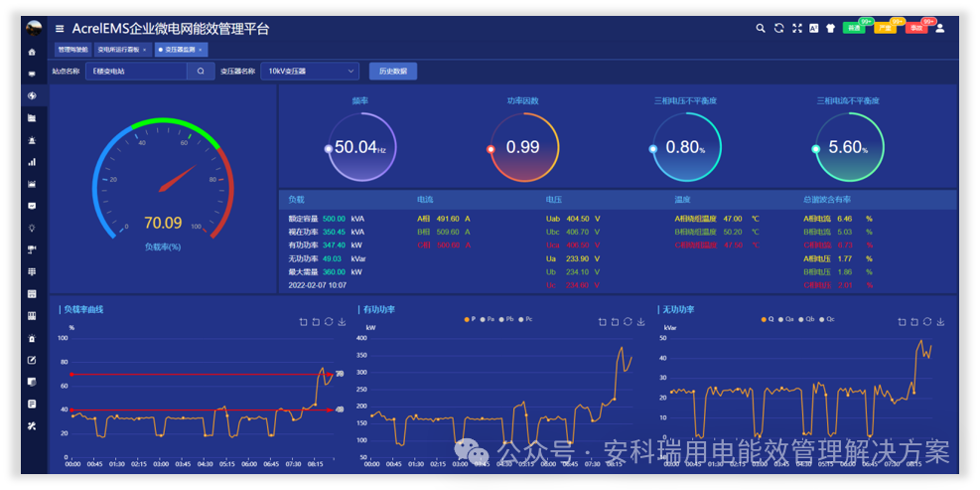980x490 pixels.
Task: Click the Uab 404.50 V voltage row
Action: [x=573, y=219]
